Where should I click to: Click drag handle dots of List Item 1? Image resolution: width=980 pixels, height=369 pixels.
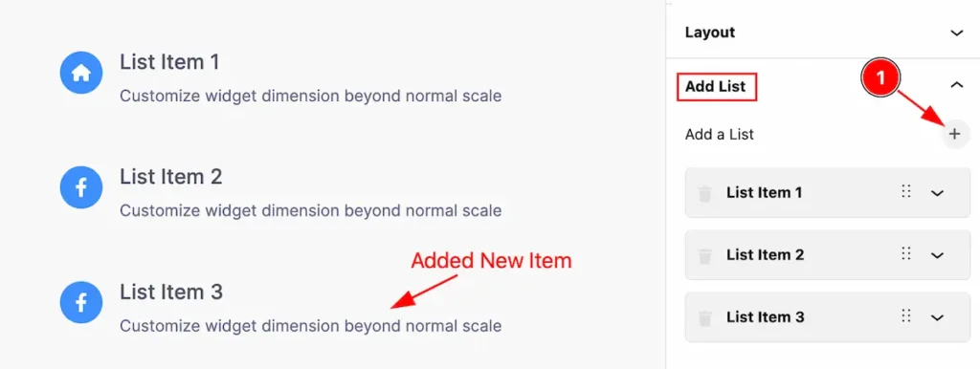coord(906,192)
